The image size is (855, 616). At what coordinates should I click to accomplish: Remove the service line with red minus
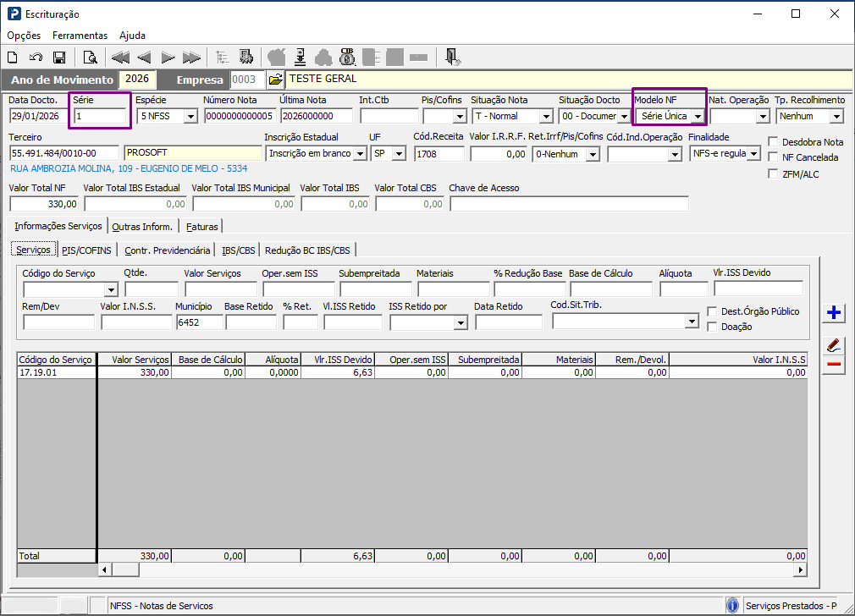[x=834, y=364]
